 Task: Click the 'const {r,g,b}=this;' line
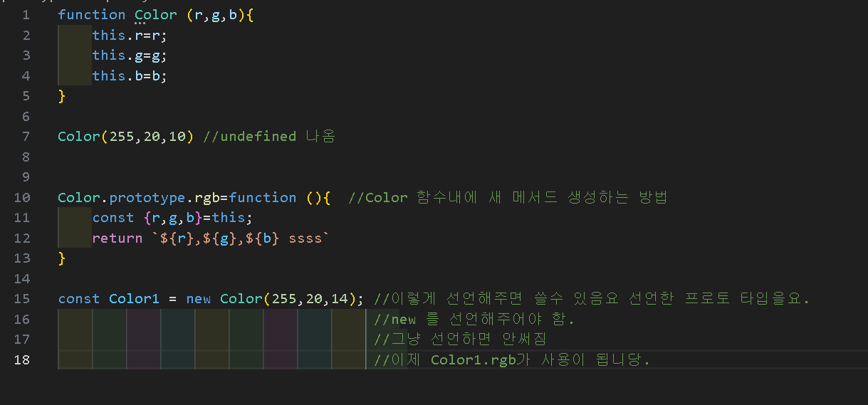pyautogui.click(x=172, y=218)
